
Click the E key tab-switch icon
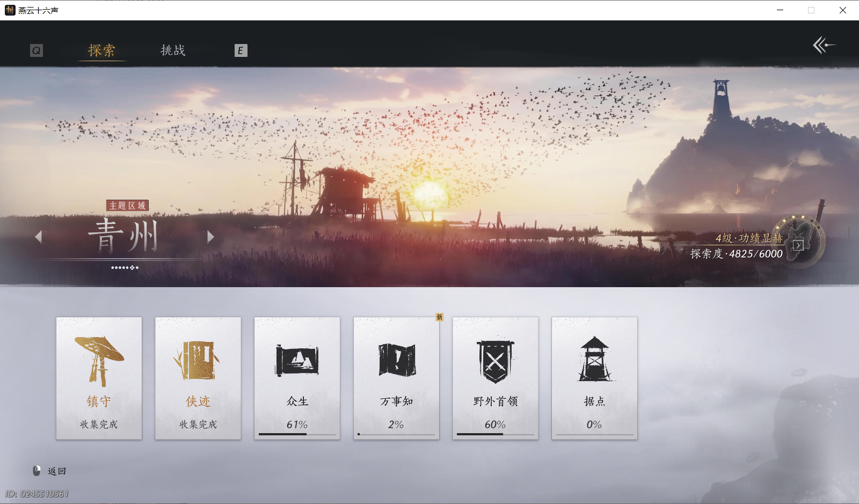tap(241, 50)
